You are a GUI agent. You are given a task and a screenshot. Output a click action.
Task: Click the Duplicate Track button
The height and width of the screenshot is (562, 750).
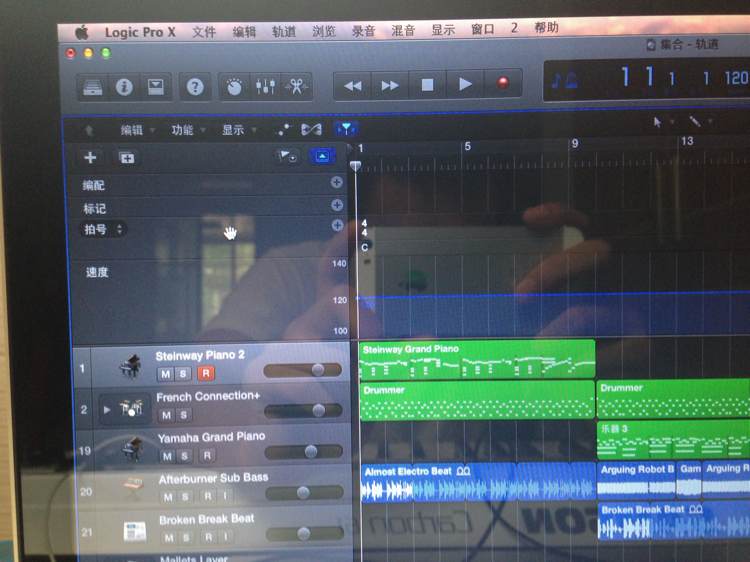pos(127,158)
